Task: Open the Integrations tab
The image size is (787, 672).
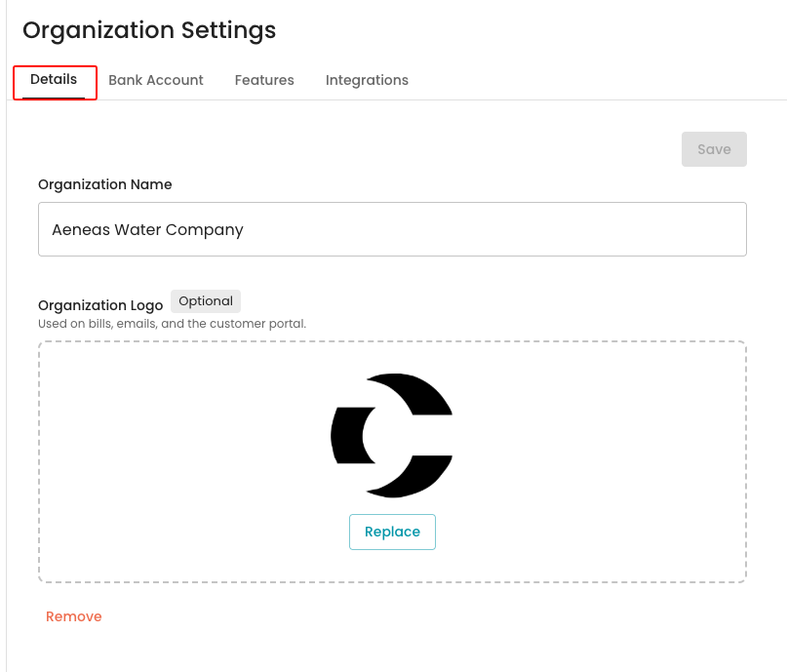Action: 367,80
